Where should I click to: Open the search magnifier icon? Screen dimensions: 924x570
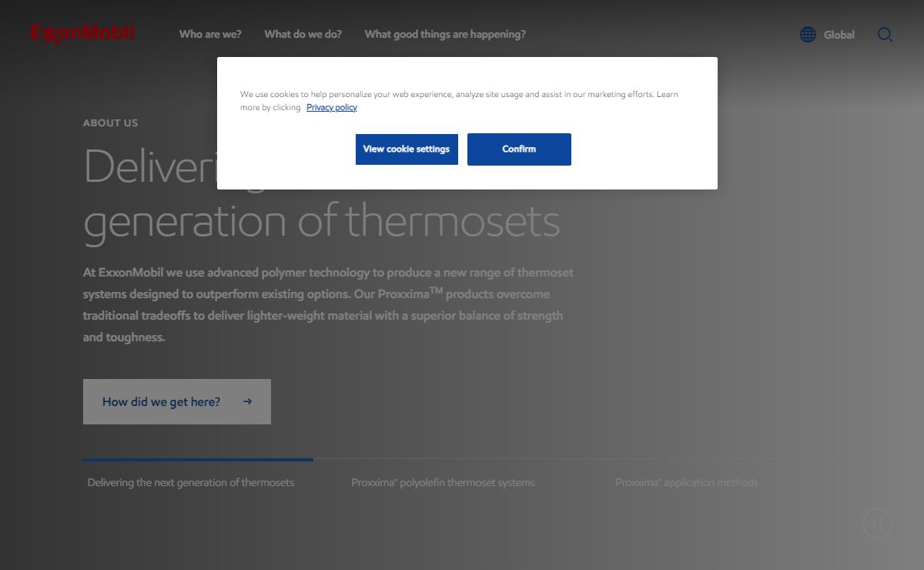[x=885, y=35]
